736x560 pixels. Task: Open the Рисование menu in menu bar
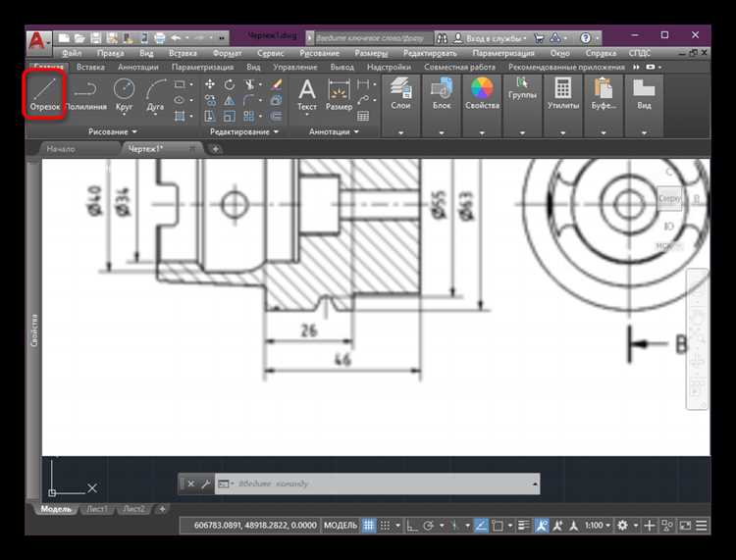point(320,53)
